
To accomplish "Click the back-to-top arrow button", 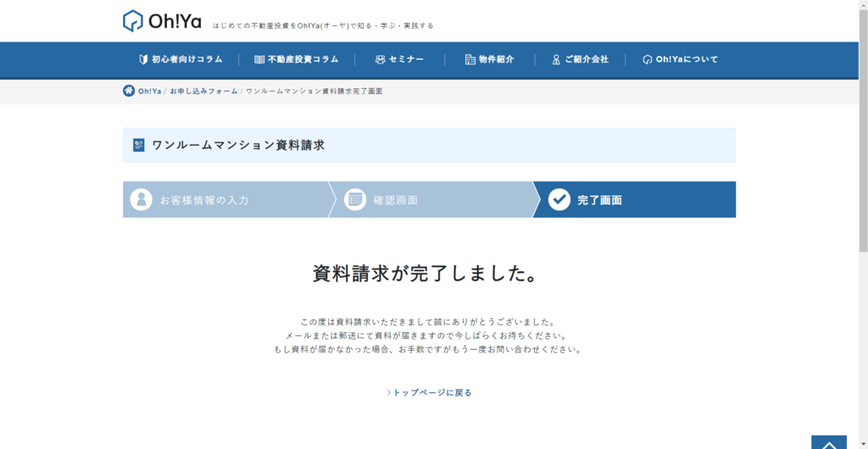I will tap(829, 442).
